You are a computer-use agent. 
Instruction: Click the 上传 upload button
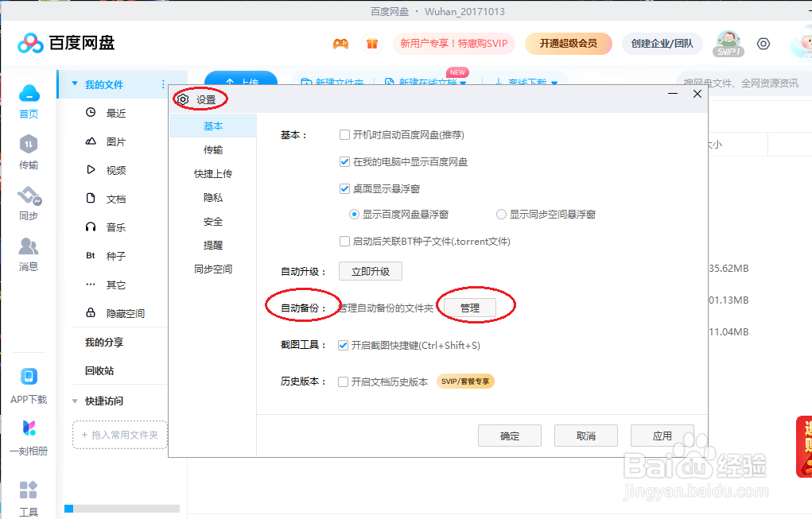point(241,79)
